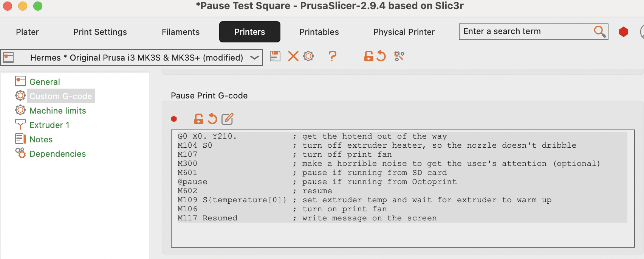This screenshot has width=644, height=259.
Task: Open the Extruder 1 settings page
Action: click(x=50, y=125)
